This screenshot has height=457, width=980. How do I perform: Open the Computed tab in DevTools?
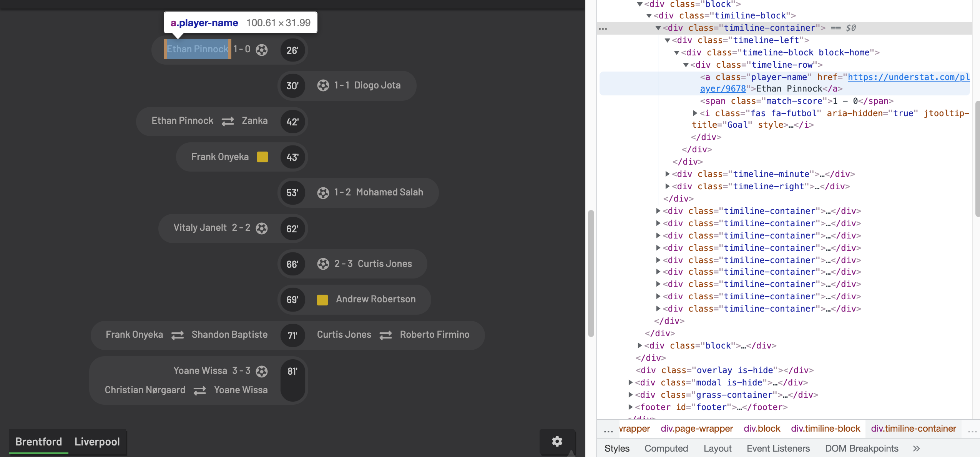click(666, 449)
